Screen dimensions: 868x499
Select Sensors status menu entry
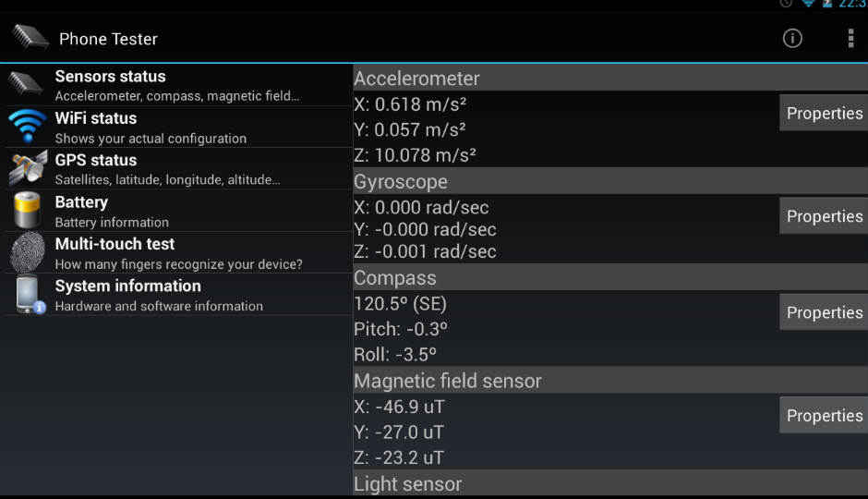click(x=178, y=85)
